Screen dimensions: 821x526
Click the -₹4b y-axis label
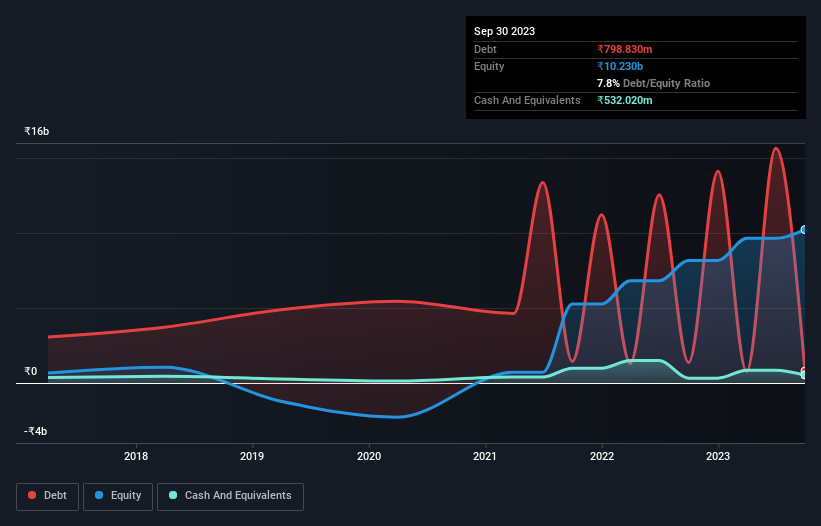[x=36, y=431]
